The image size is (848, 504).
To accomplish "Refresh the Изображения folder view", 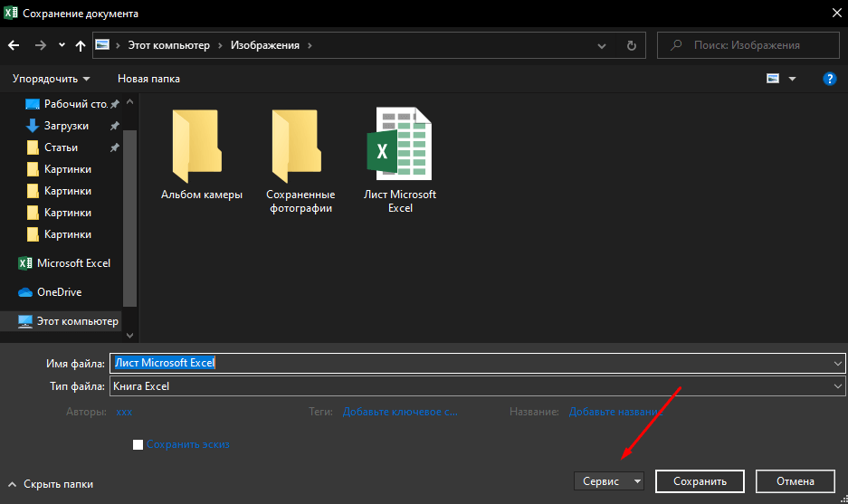I will pos(631,45).
